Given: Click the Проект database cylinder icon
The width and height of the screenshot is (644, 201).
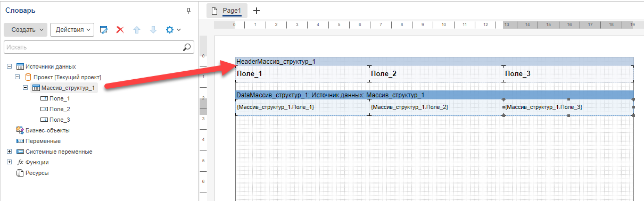Looking at the screenshot, I should pyautogui.click(x=29, y=77).
